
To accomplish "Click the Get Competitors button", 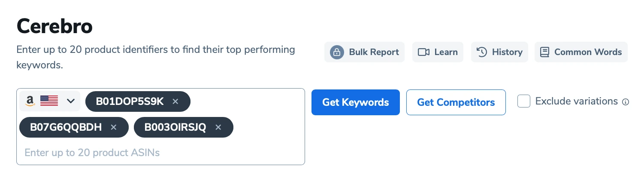I will 456,102.
